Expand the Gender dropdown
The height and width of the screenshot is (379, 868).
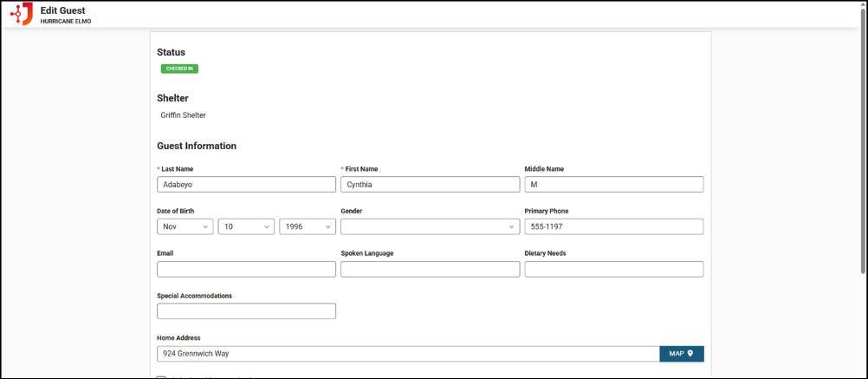pyautogui.click(x=430, y=226)
